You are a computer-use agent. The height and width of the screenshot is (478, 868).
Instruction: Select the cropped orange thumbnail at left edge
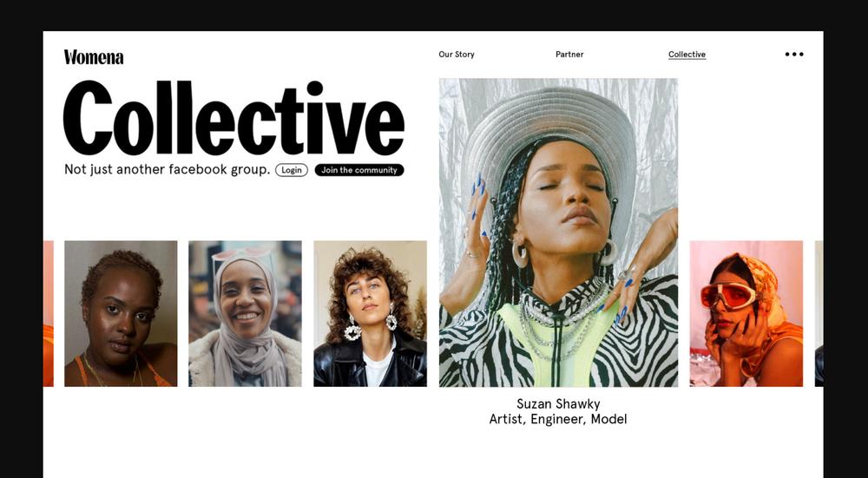(x=48, y=313)
